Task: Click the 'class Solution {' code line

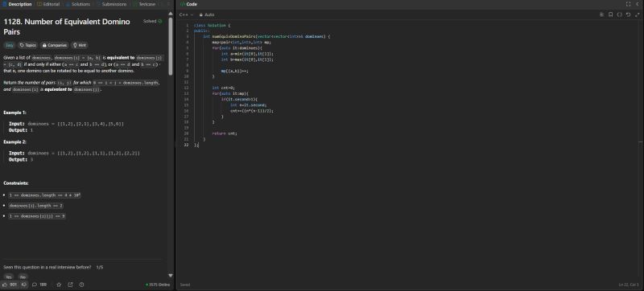Action: tap(212, 26)
